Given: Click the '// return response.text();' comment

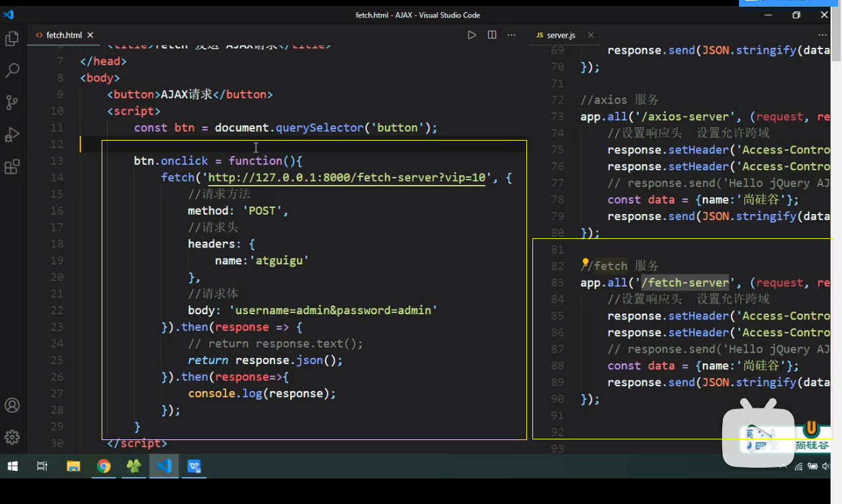Looking at the screenshot, I should point(275,343).
